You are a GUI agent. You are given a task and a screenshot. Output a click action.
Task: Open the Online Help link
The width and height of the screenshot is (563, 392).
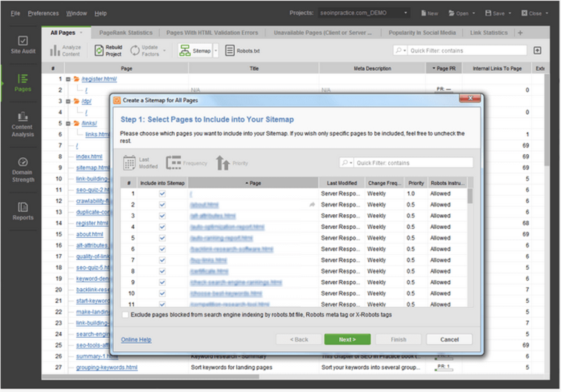(136, 339)
